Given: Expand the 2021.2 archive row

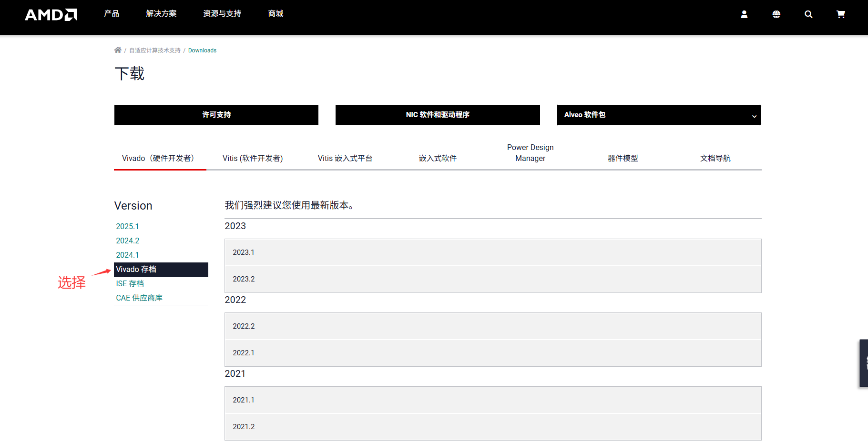Looking at the screenshot, I should click(493, 427).
